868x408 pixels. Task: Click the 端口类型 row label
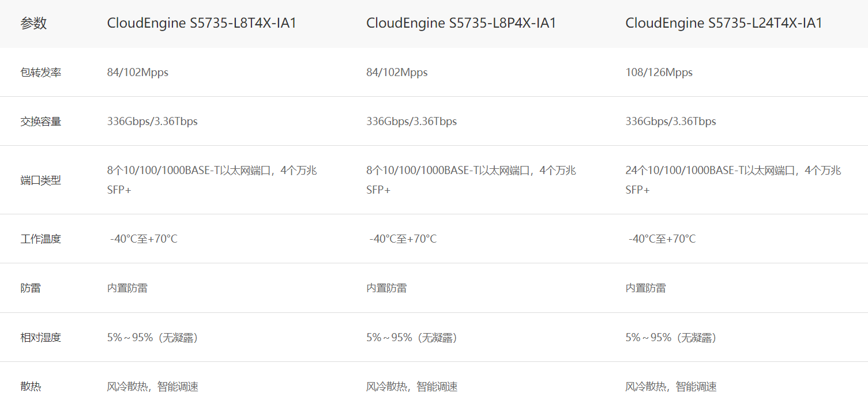(40, 180)
